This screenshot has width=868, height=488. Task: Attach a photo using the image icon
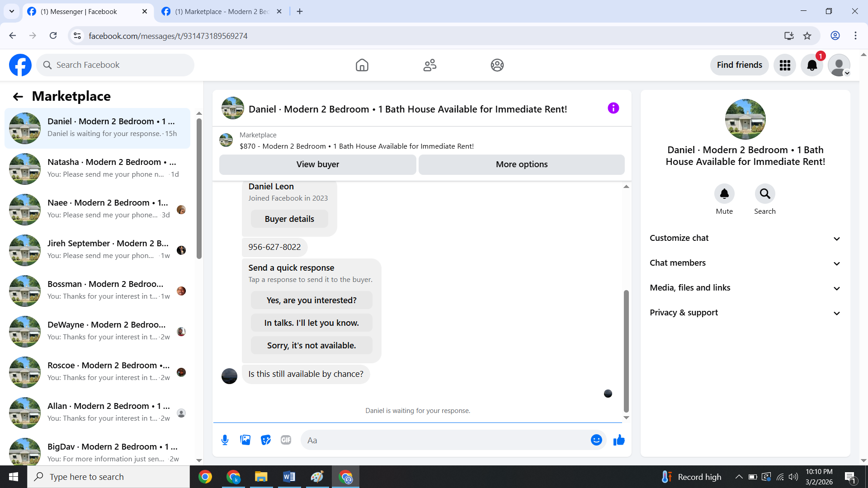(x=245, y=440)
